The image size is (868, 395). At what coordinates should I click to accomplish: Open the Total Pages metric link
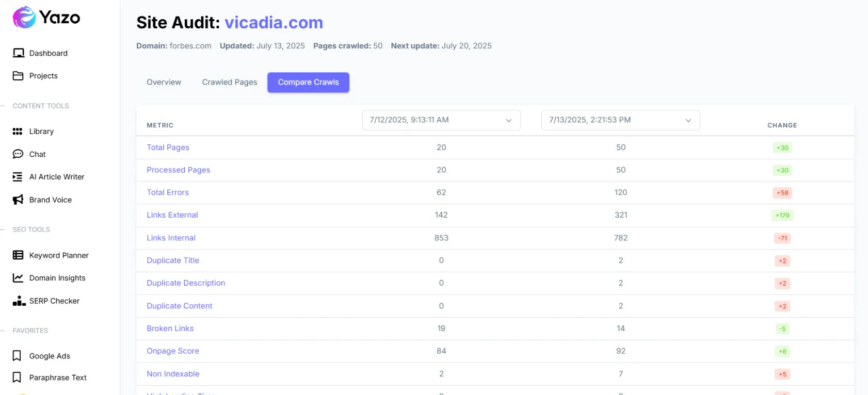168,147
